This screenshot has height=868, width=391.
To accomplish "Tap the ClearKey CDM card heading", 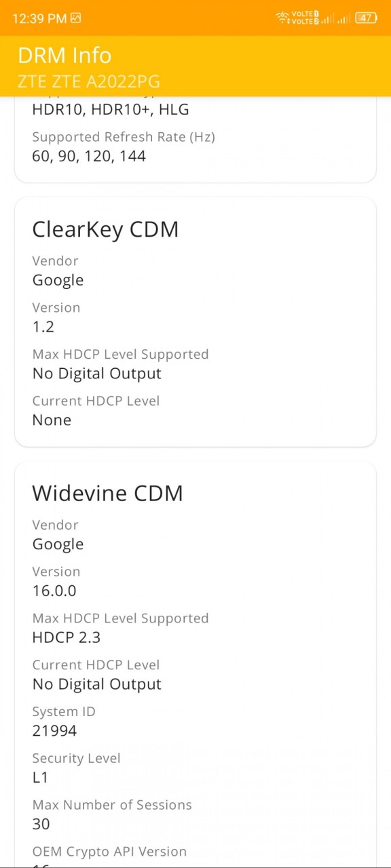I will [x=105, y=229].
